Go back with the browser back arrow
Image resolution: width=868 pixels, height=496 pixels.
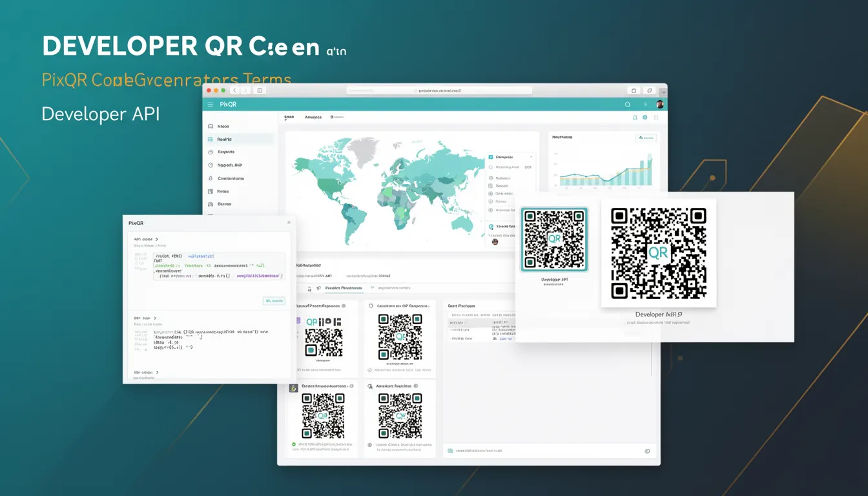(234, 91)
